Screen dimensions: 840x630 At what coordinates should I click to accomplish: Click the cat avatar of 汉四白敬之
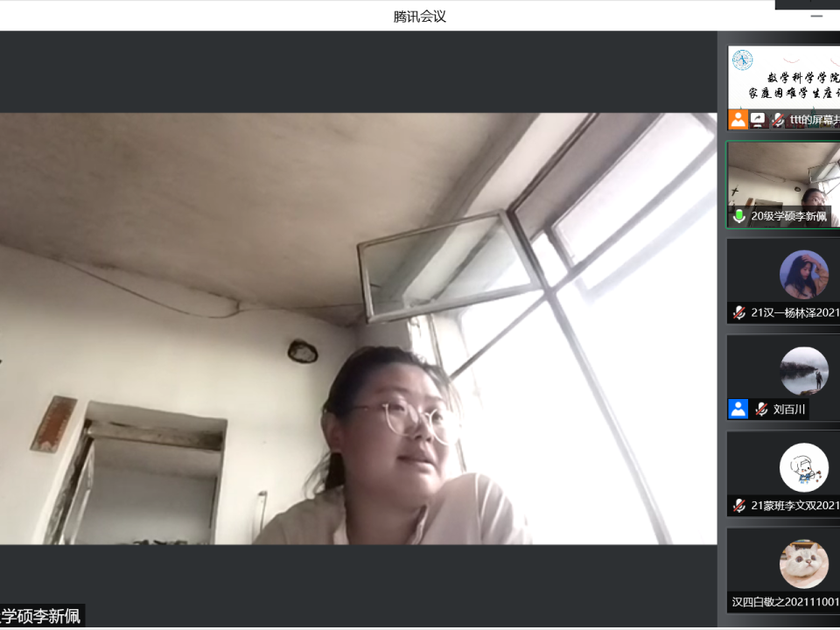click(x=803, y=563)
